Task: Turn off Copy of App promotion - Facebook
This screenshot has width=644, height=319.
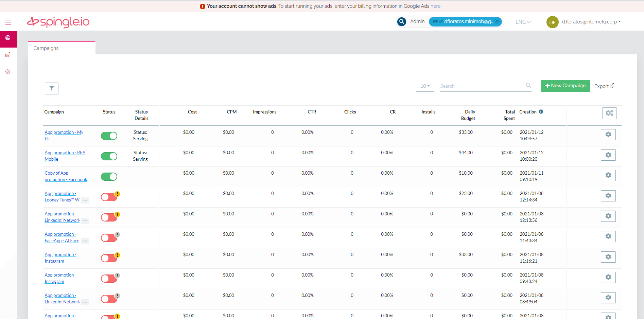Action: click(x=109, y=176)
